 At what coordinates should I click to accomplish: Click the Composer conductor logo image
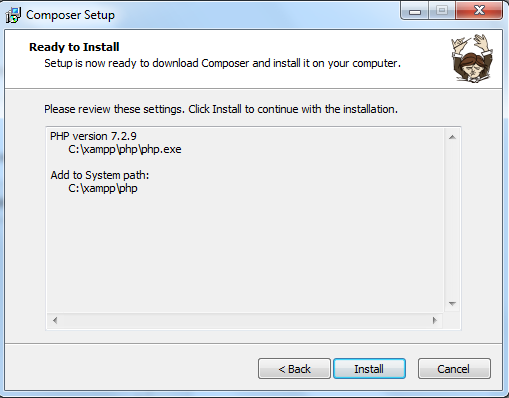(472, 58)
